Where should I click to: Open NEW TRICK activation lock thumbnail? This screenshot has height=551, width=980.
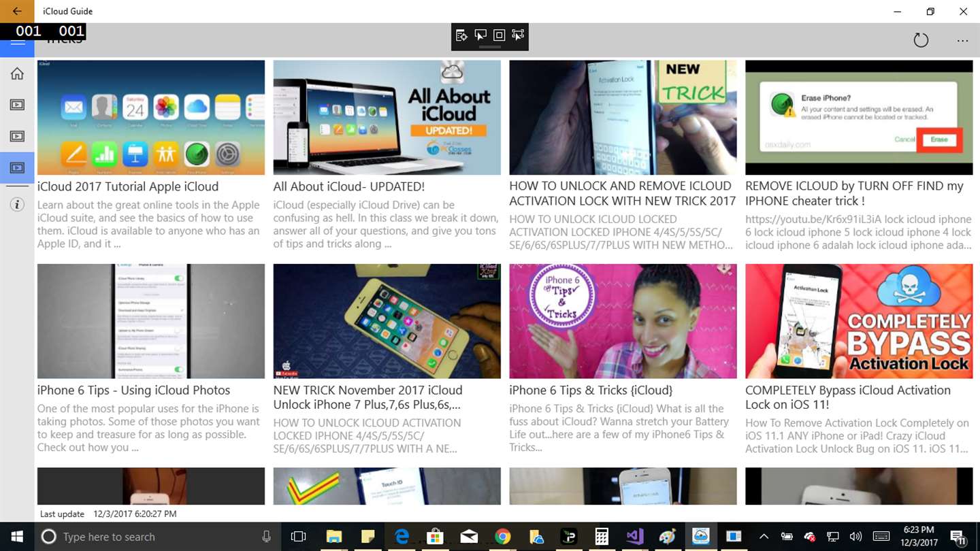pyautogui.click(x=623, y=118)
